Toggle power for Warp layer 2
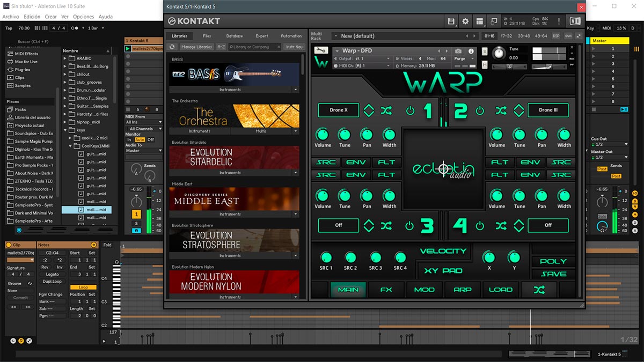 [x=480, y=110]
